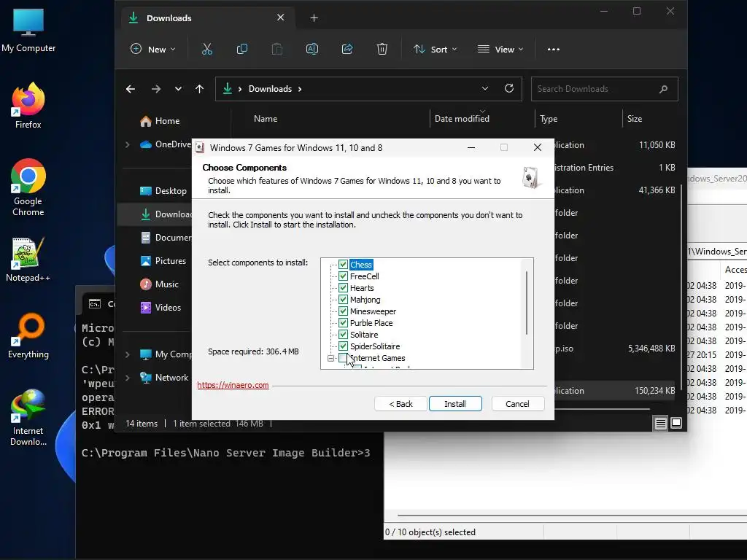Launch Google Chrome from the desktop
The width and height of the screenshot is (747, 560).
click(x=28, y=187)
